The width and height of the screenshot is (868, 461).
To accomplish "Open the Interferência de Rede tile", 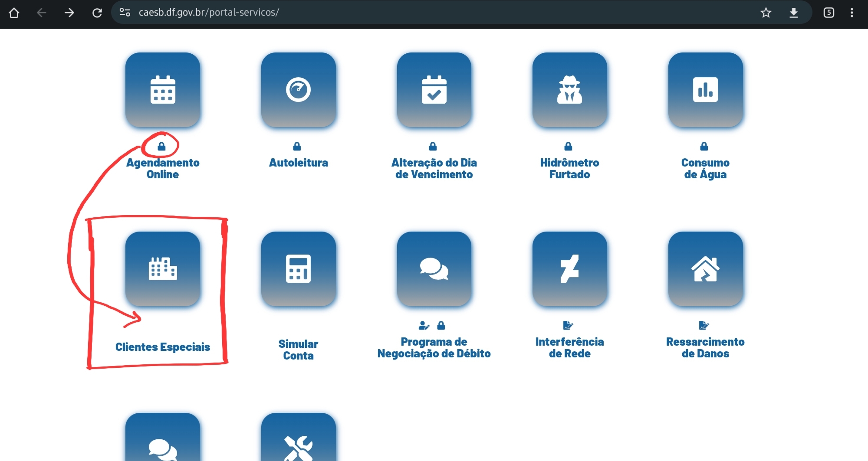I will [x=570, y=269].
